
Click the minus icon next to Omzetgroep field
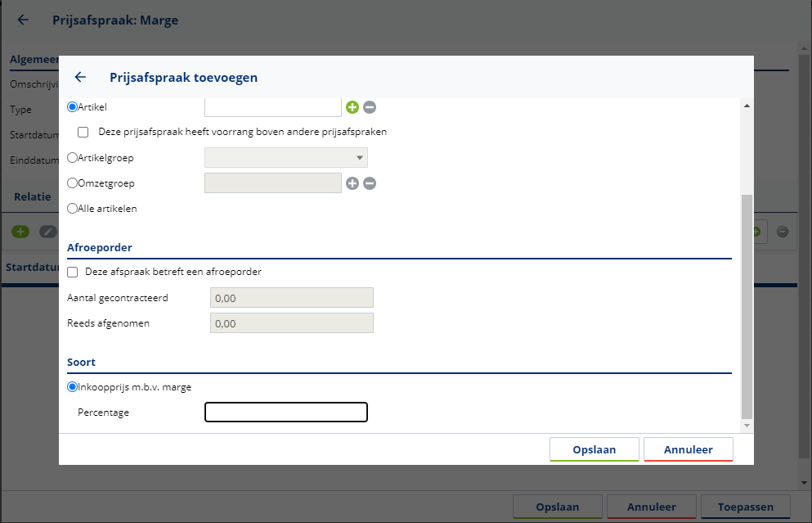370,183
